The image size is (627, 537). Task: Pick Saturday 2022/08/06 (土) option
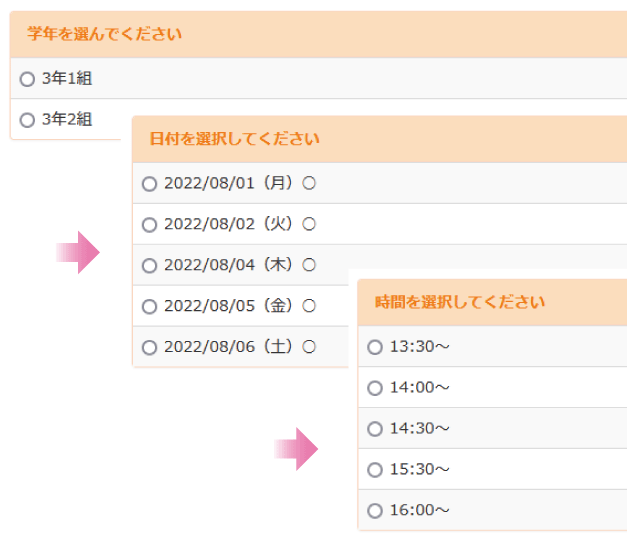coord(150,348)
